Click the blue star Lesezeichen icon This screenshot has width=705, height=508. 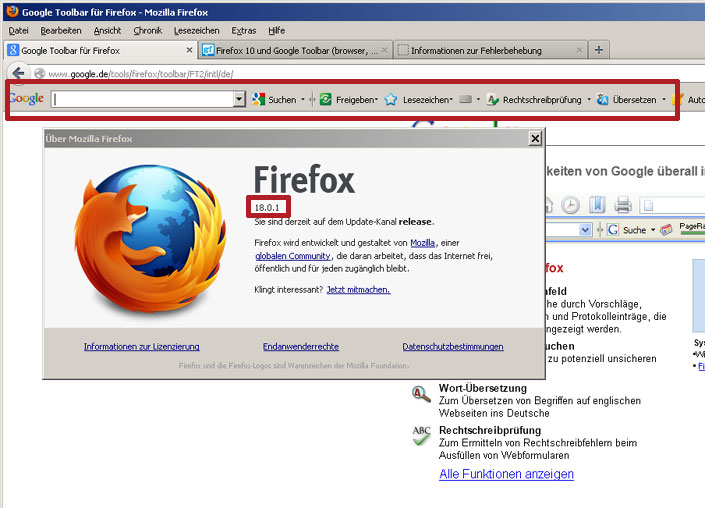coord(391,99)
